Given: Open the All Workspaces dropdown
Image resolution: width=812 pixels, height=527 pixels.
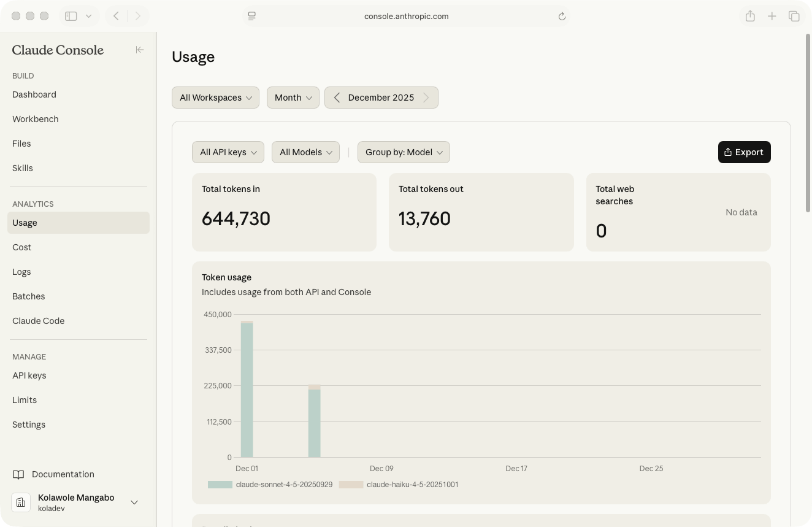Looking at the screenshot, I should point(215,97).
